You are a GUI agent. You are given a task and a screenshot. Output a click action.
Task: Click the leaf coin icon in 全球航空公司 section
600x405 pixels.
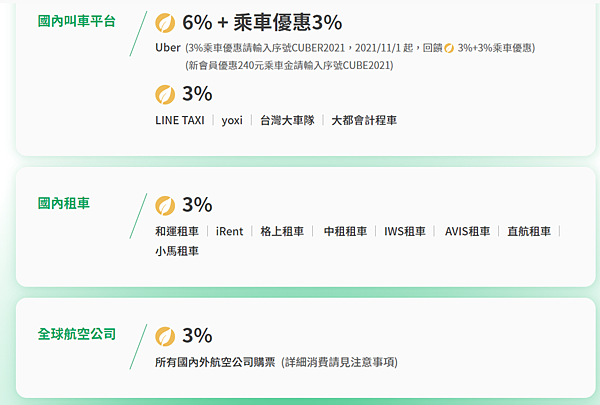165,336
